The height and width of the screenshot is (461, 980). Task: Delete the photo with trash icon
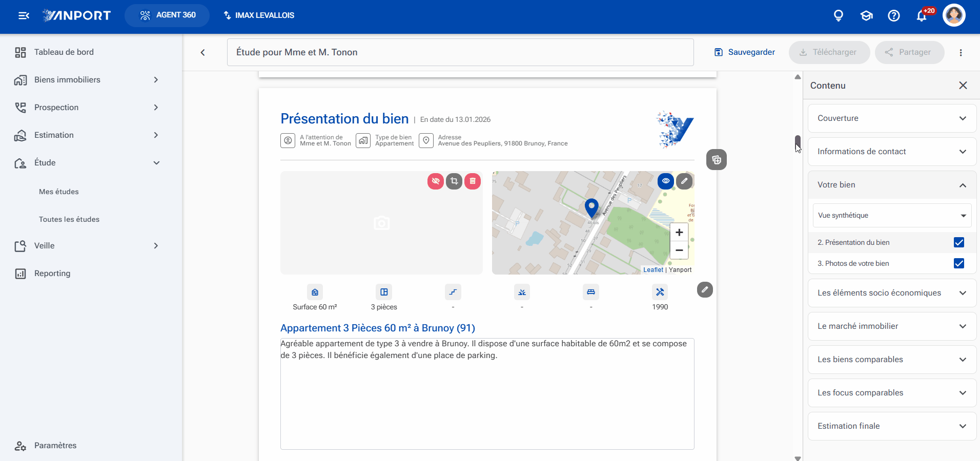coord(473,181)
